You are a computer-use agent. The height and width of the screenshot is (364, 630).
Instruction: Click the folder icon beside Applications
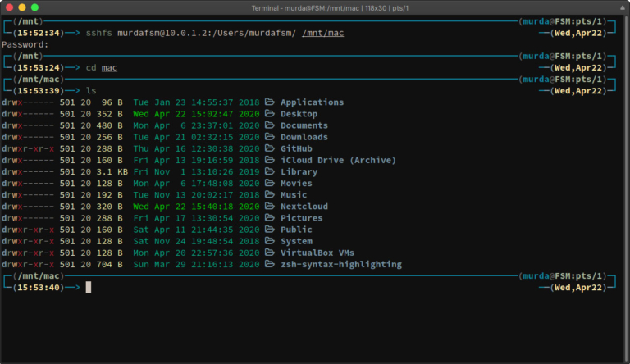270,102
